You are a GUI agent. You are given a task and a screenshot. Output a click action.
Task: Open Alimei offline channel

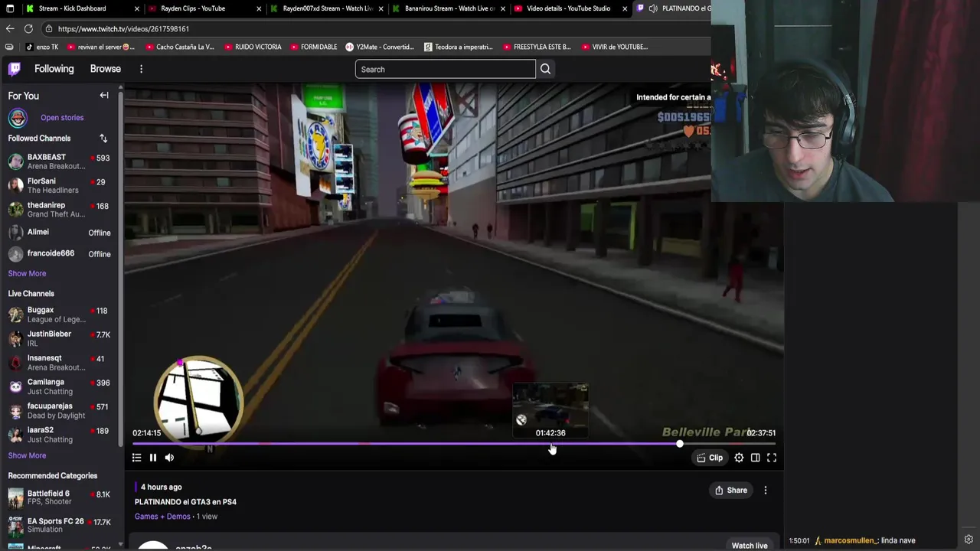coord(59,232)
